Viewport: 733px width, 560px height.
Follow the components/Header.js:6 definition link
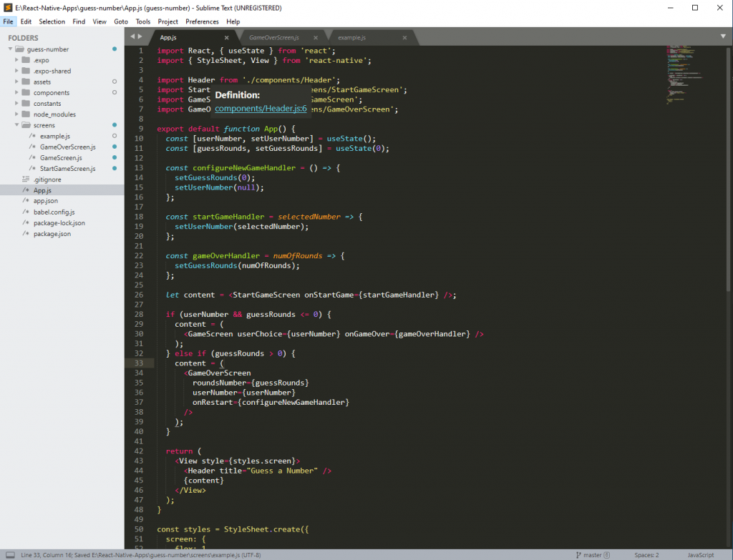tap(261, 109)
